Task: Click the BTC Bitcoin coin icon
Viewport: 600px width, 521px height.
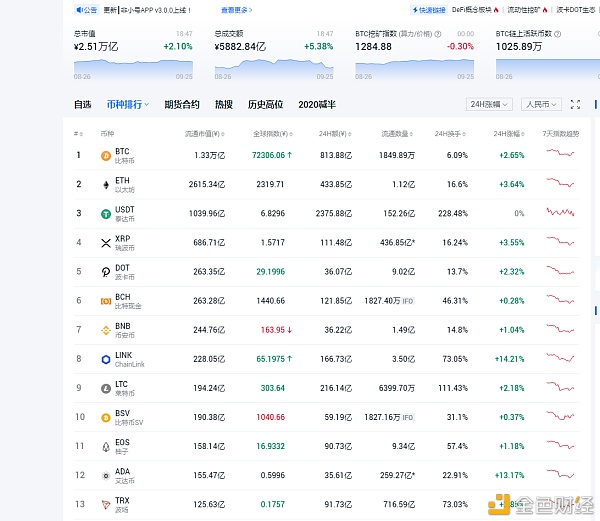Action: click(x=106, y=156)
